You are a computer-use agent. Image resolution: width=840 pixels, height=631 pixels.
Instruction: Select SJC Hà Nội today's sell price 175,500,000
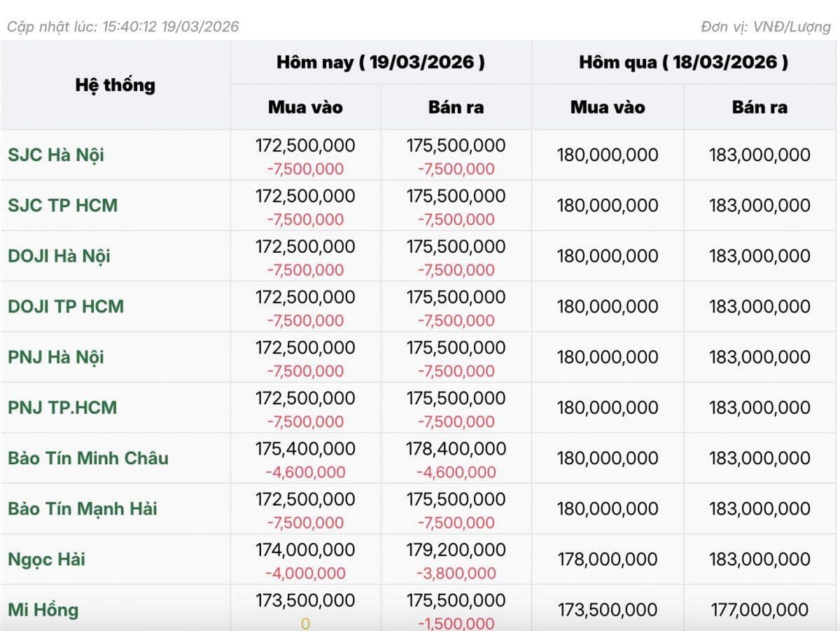coord(456,146)
